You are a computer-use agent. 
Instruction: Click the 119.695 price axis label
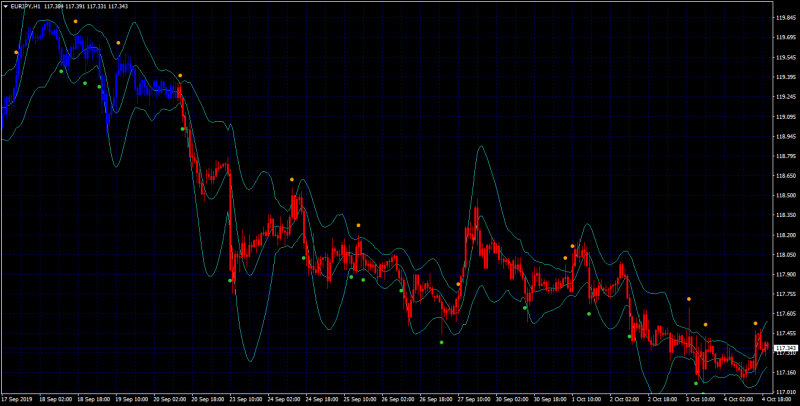coord(785,38)
